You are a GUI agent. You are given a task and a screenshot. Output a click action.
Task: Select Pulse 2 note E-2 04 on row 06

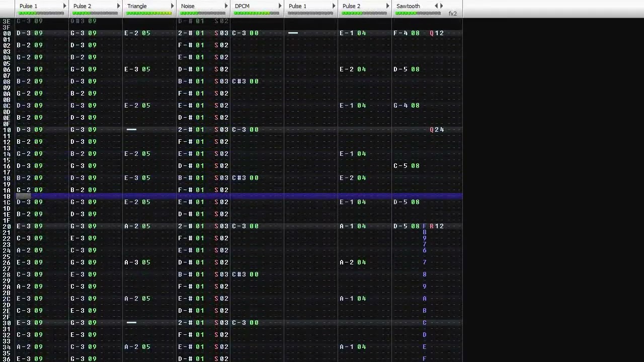pyautogui.click(x=353, y=69)
